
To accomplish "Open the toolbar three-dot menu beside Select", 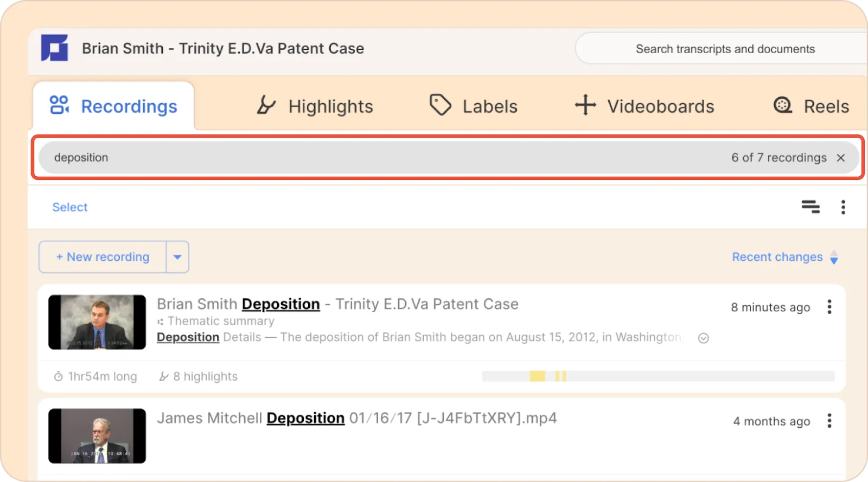I will [x=843, y=207].
